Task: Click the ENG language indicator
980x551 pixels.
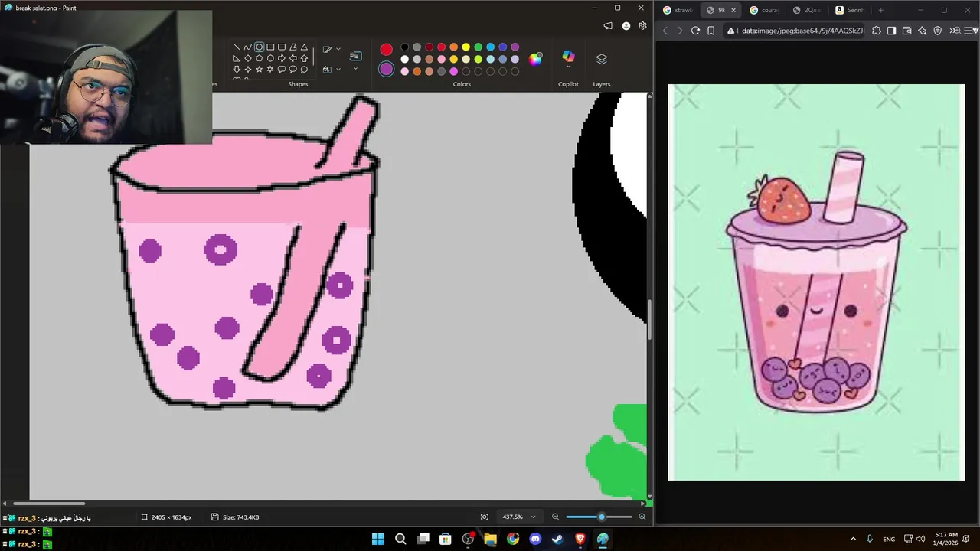Action: click(889, 539)
